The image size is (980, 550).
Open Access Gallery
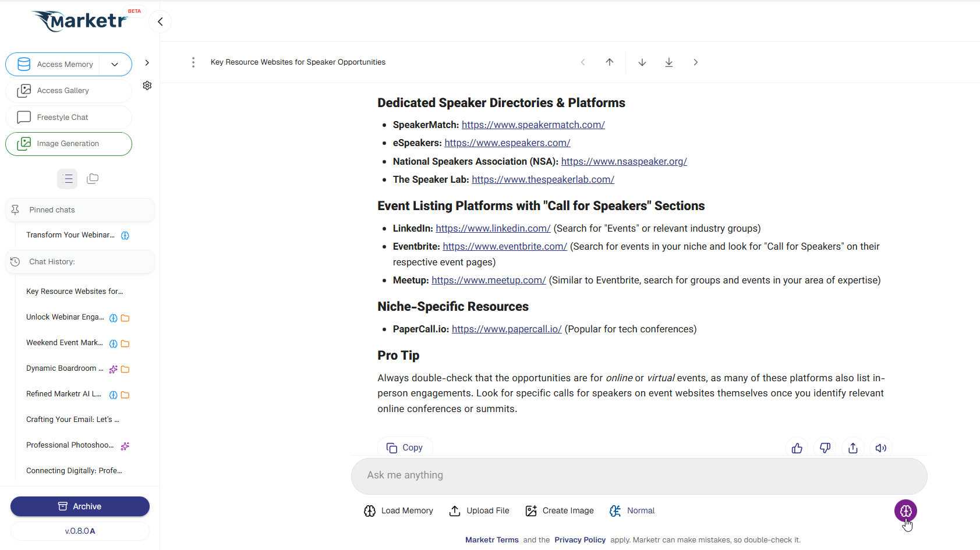coord(69,91)
